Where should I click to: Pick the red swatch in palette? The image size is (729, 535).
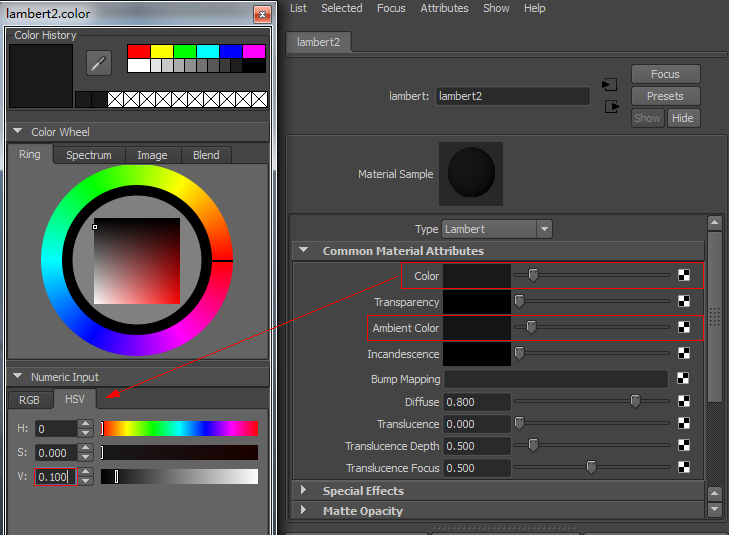139,51
